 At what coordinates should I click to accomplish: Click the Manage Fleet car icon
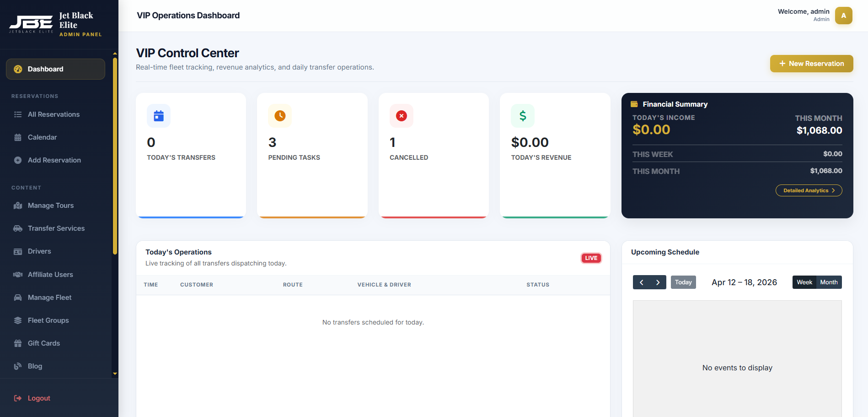point(18,298)
